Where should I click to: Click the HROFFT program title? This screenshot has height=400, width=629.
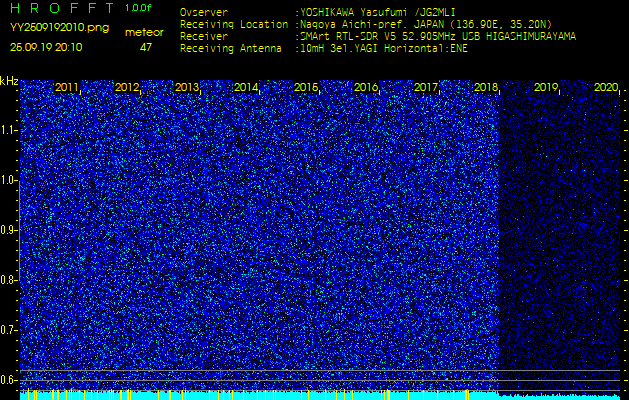(62, 8)
